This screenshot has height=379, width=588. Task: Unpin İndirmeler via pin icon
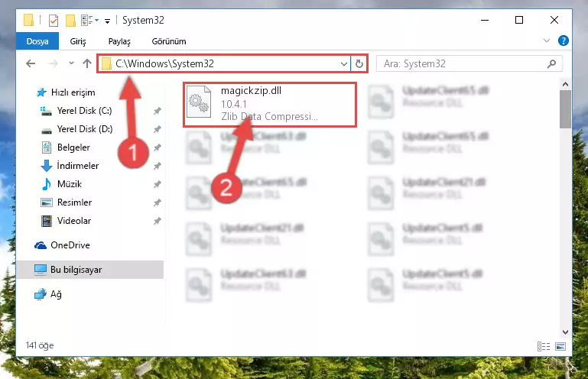pyautogui.click(x=157, y=166)
